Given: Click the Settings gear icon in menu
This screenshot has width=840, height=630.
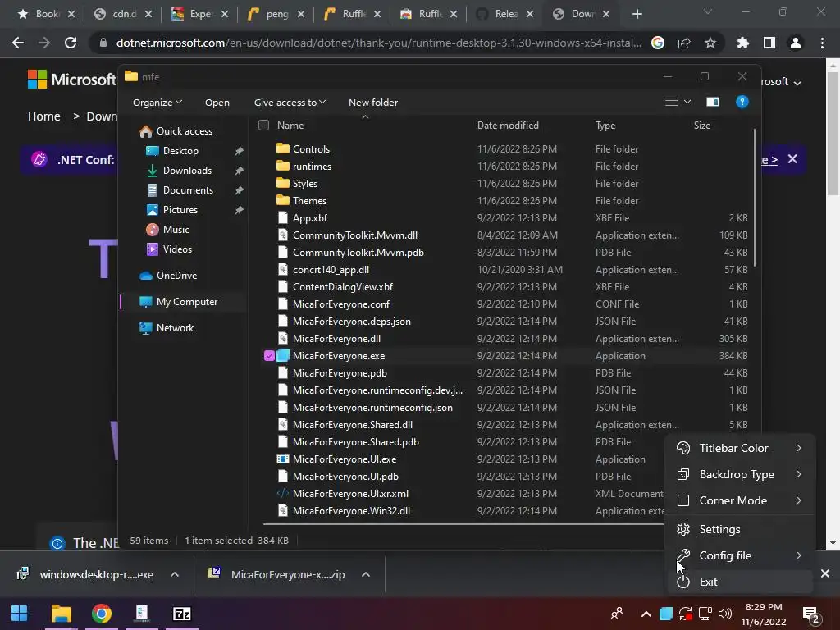Looking at the screenshot, I should pos(683,529).
